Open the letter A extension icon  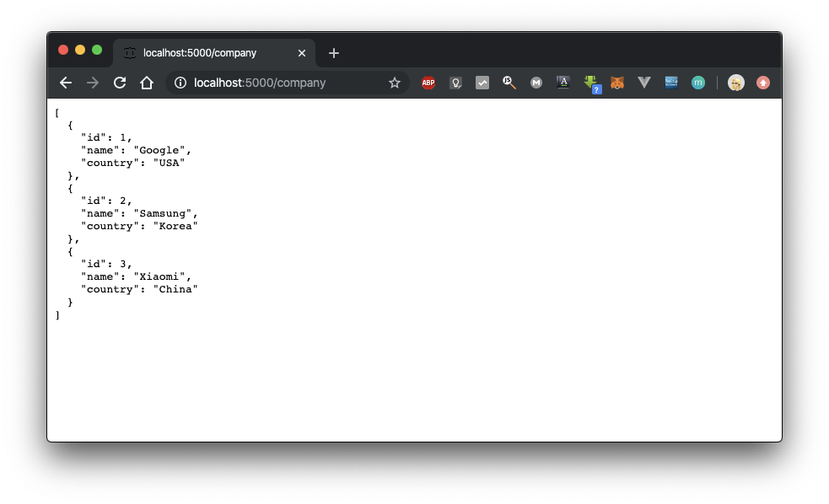click(x=563, y=82)
